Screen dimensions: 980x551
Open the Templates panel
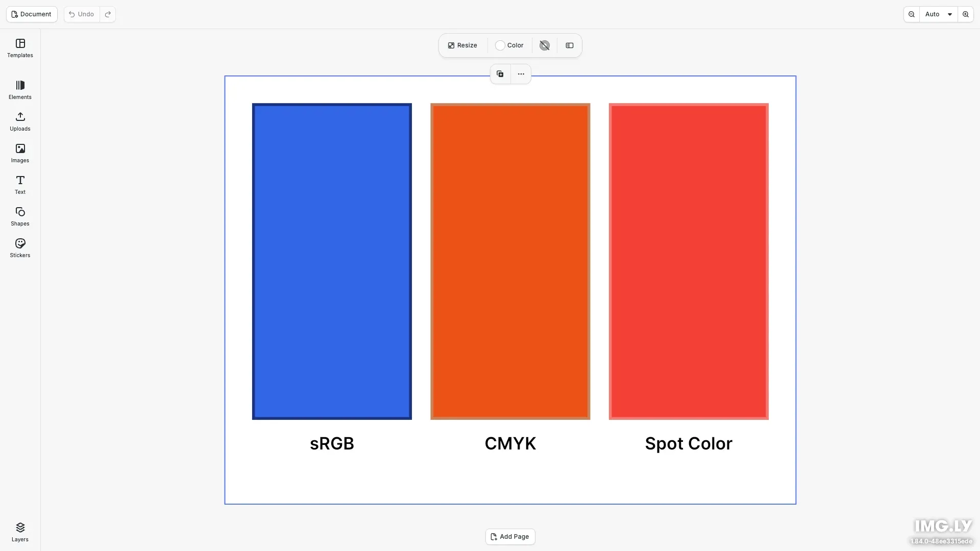point(20,48)
